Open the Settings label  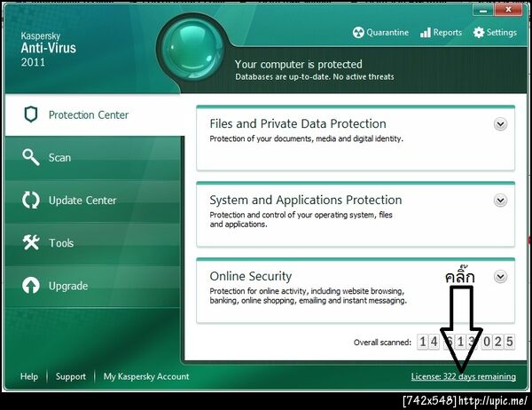pos(502,33)
